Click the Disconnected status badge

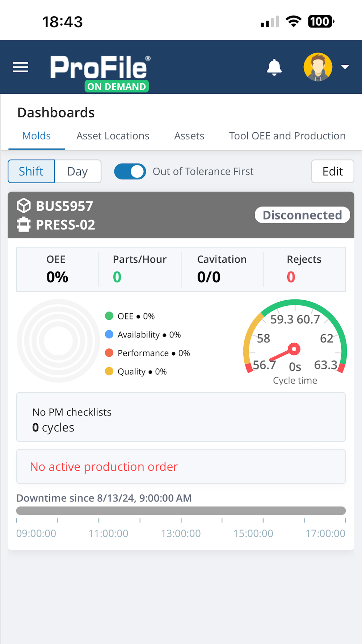[x=302, y=215]
